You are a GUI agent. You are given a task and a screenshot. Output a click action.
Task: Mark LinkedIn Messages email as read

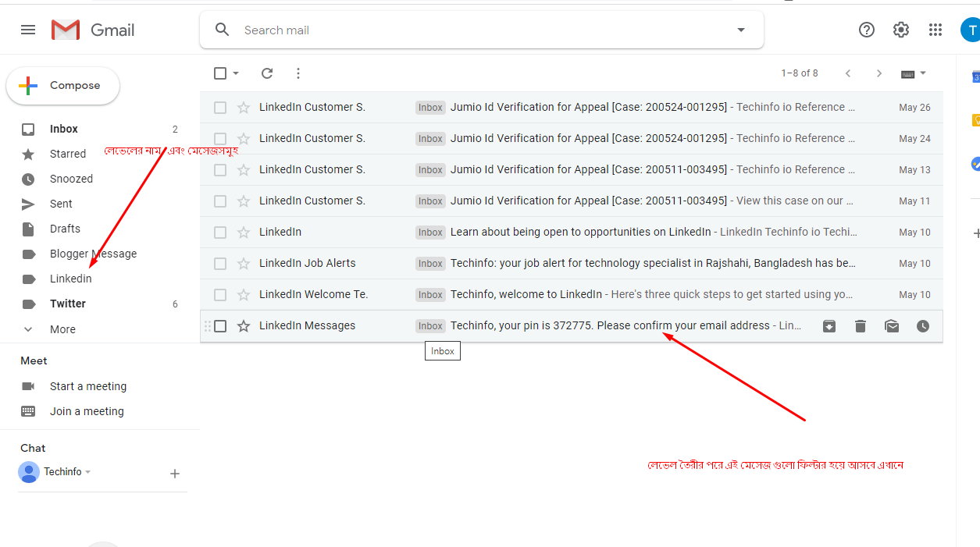(x=892, y=326)
